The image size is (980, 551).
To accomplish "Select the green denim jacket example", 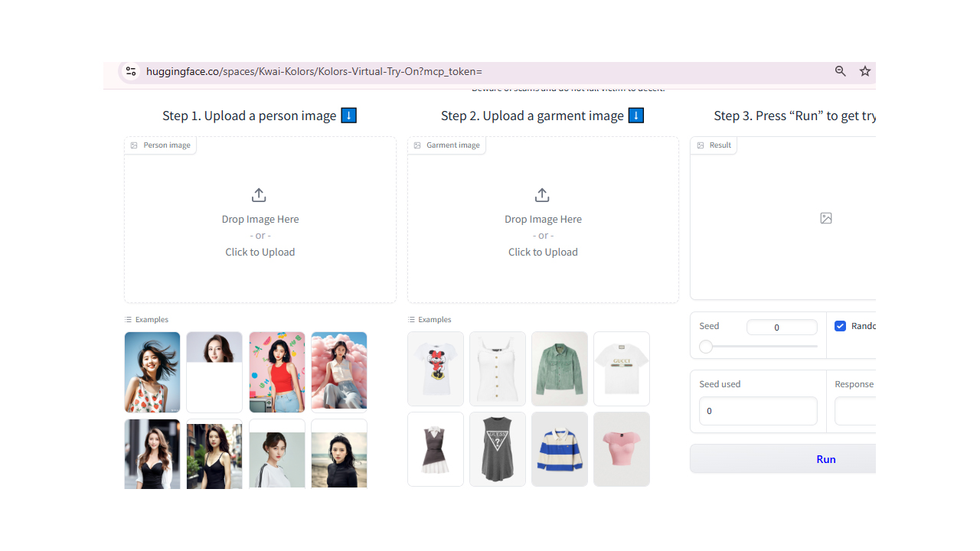I will pos(560,368).
